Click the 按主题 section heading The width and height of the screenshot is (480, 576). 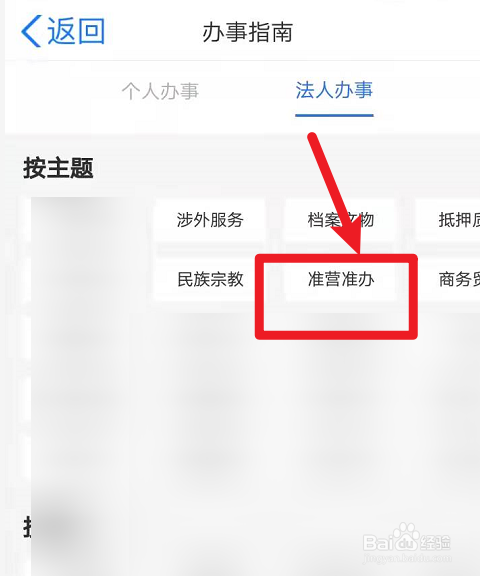58,168
